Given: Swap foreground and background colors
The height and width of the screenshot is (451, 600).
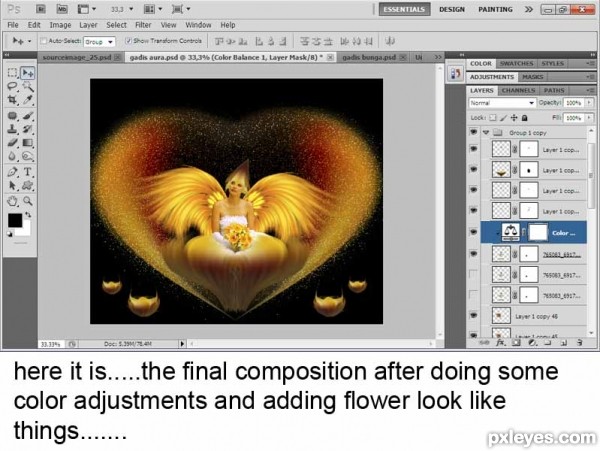Looking at the screenshot, I should [x=28, y=215].
